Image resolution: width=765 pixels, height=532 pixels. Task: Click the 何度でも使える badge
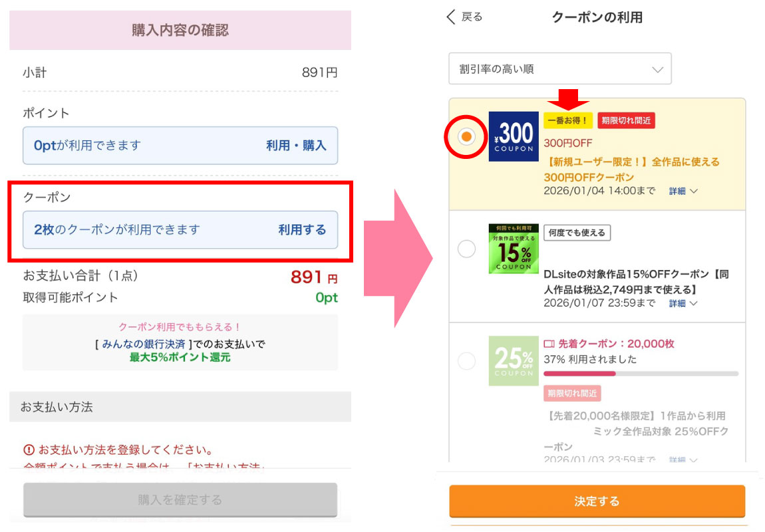577,233
